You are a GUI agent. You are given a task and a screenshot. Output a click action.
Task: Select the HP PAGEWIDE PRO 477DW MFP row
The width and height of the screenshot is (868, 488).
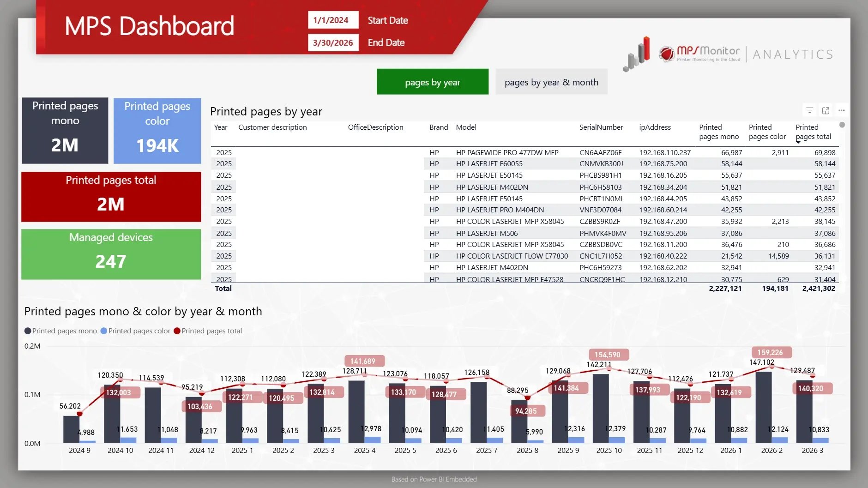point(507,153)
